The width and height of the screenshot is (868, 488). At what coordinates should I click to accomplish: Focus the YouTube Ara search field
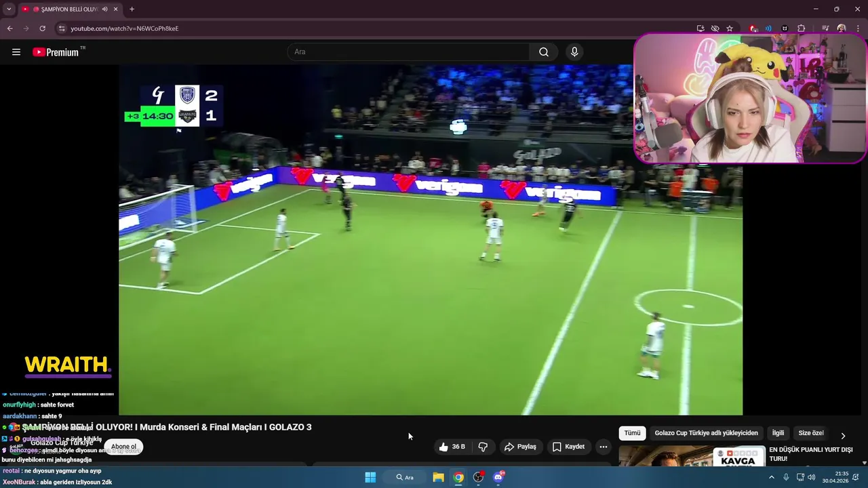click(408, 52)
